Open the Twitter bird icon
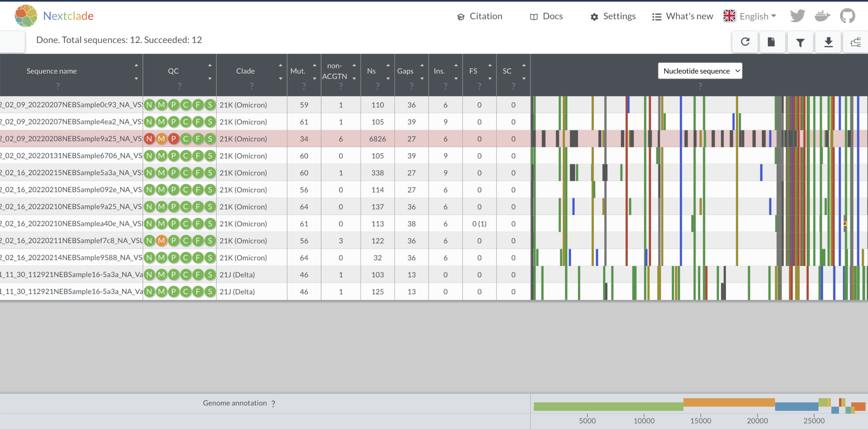The image size is (868, 429). tap(798, 16)
